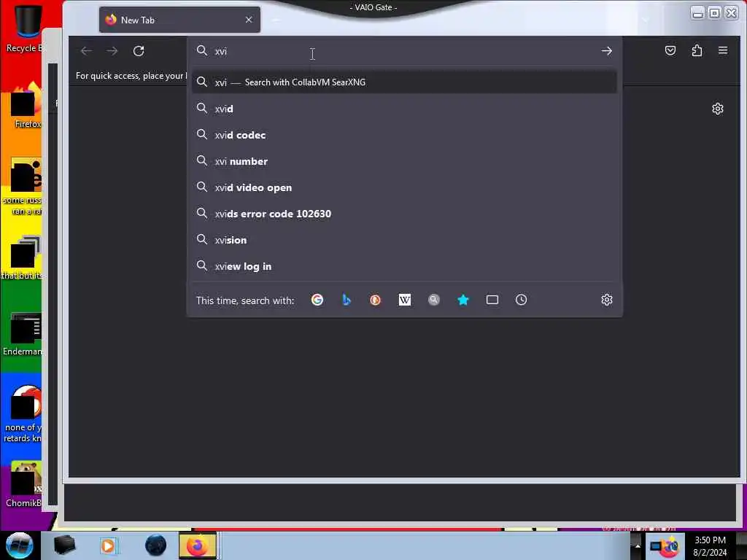
Task: Select the xvid suggestion
Action: pyautogui.click(x=404, y=109)
